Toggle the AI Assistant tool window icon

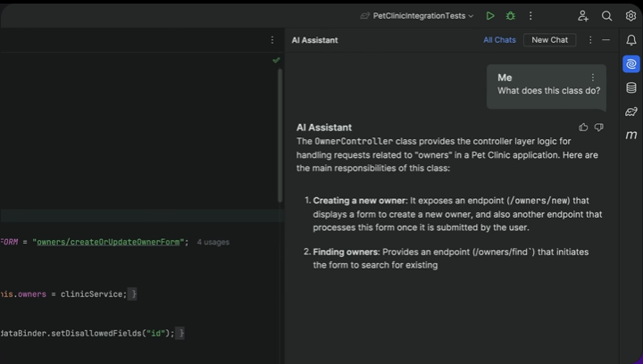click(631, 64)
